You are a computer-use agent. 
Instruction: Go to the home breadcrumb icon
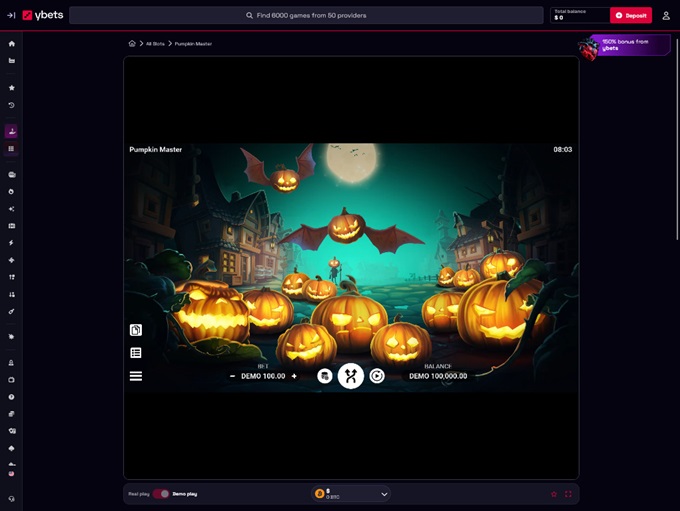coord(132,44)
